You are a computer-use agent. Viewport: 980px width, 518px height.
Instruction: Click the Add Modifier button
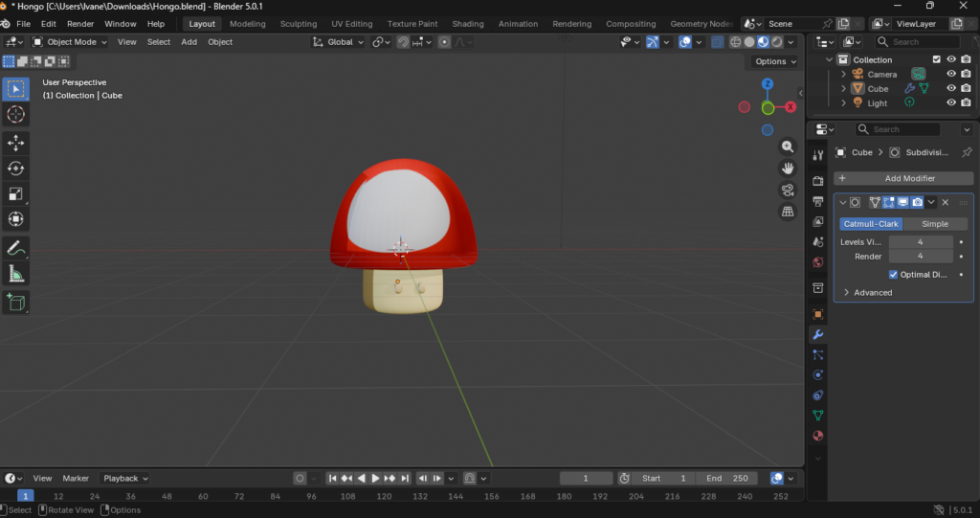903,178
